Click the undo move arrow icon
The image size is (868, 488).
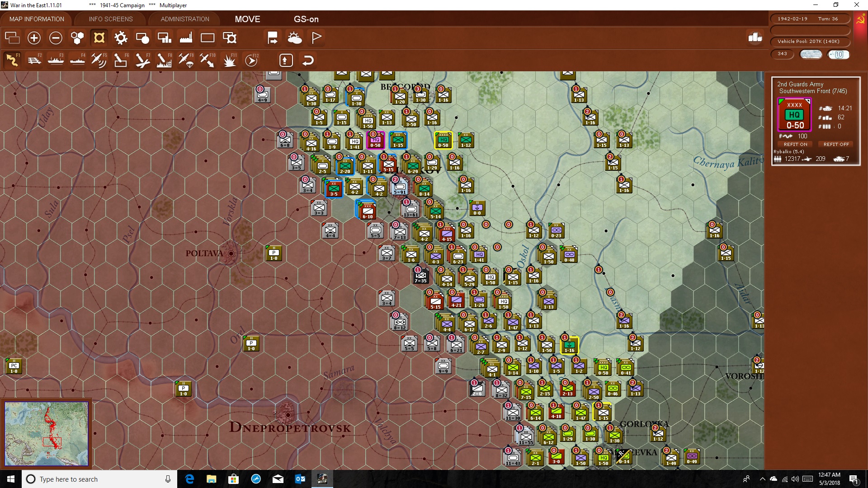(308, 60)
